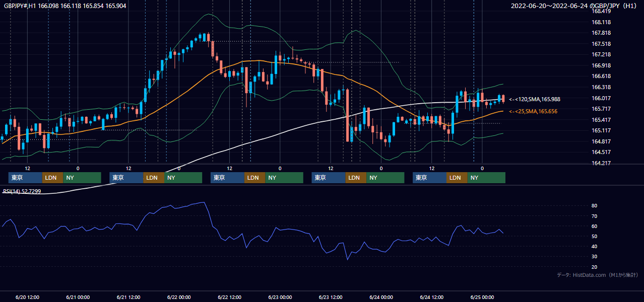Click the 6/24 00:00 time label
Screen dimensions: 644x302
tap(381, 297)
